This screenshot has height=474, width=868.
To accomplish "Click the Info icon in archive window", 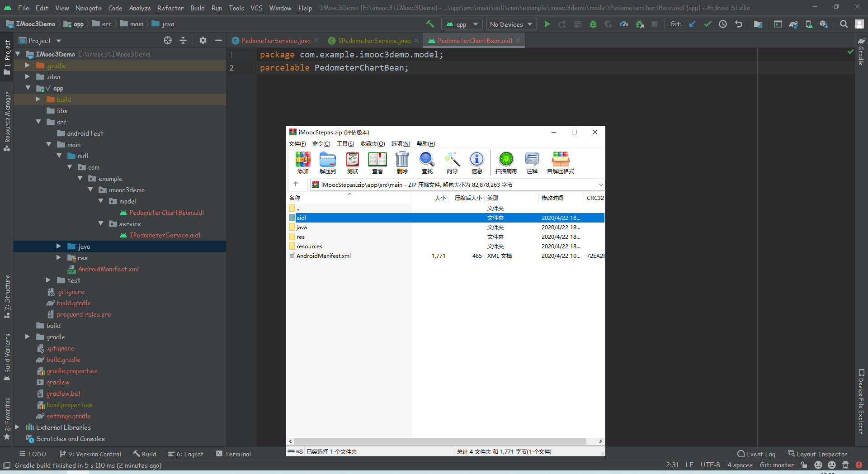I will pyautogui.click(x=477, y=163).
